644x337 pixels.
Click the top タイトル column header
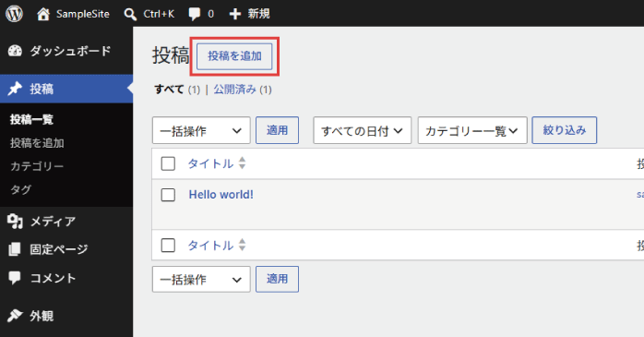click(210, 163)
